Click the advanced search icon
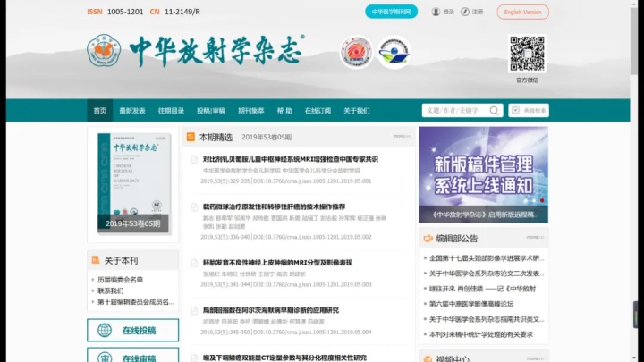Viewport: 644px width, 362px height. coord(515,110)
